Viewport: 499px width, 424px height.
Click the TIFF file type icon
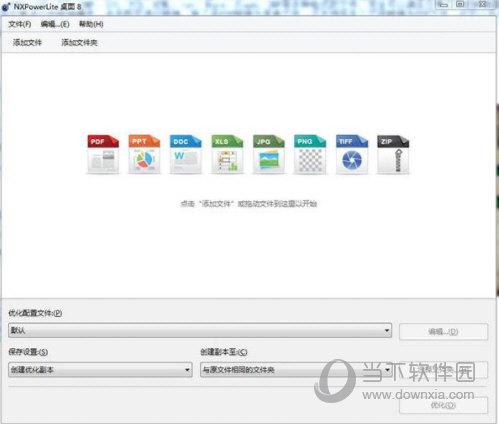(352, 154)
